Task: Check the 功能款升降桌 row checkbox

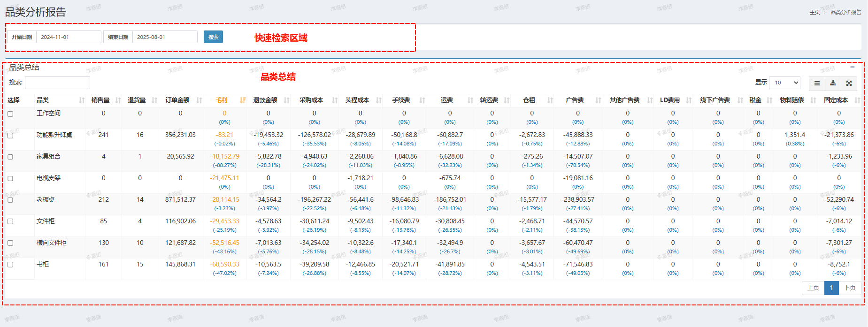Action: (x=10, y=136)
